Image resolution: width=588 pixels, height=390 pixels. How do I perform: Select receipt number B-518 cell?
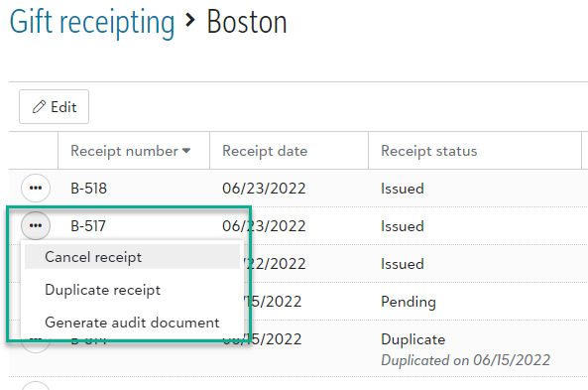89,189
